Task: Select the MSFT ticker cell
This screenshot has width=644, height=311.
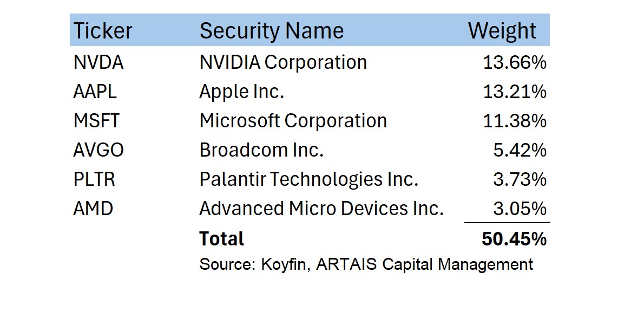Action: point(96,121)
